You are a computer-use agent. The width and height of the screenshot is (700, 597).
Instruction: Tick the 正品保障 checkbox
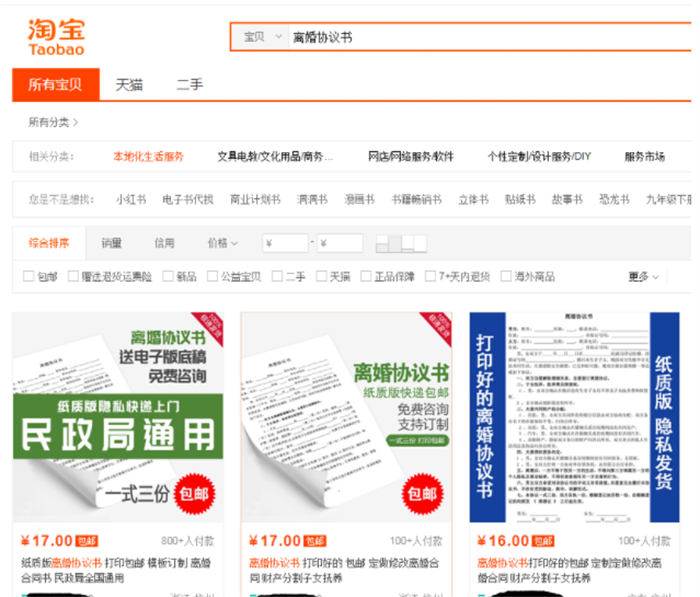click(366, 277)
